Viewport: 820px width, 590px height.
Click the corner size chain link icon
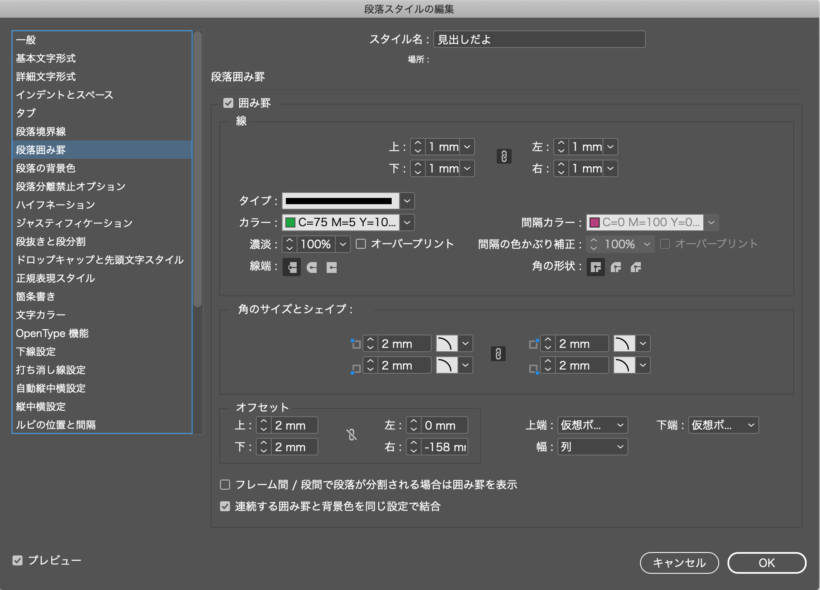[499, 354]
